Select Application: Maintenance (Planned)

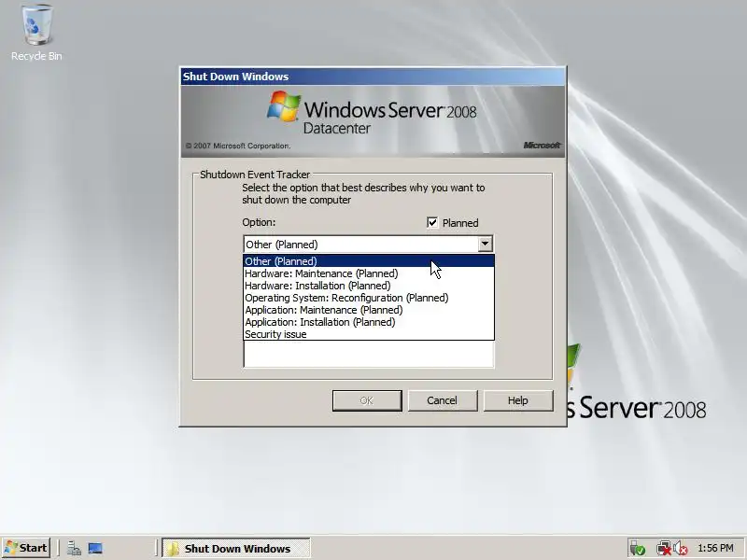pos(369,310)
